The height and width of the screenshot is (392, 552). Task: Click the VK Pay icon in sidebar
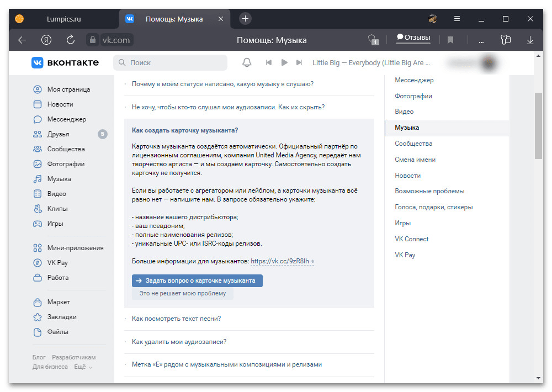(38, 263)
